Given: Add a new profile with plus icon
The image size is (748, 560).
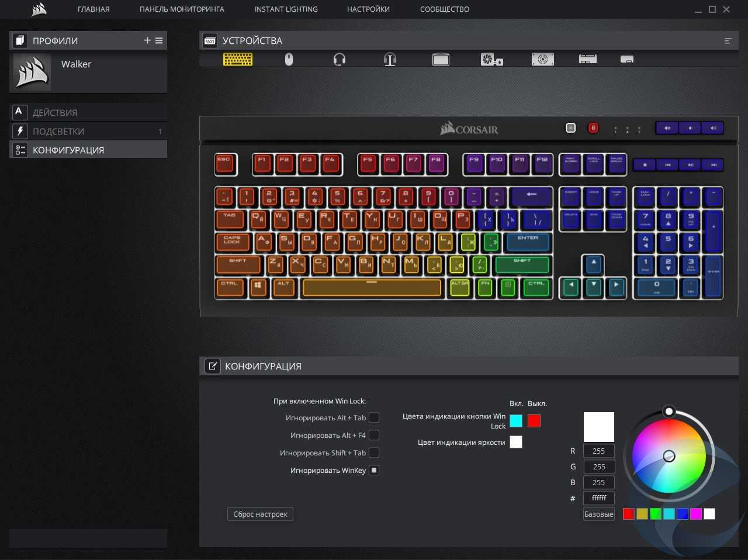Looking at the screenshot, I should 147,40.
